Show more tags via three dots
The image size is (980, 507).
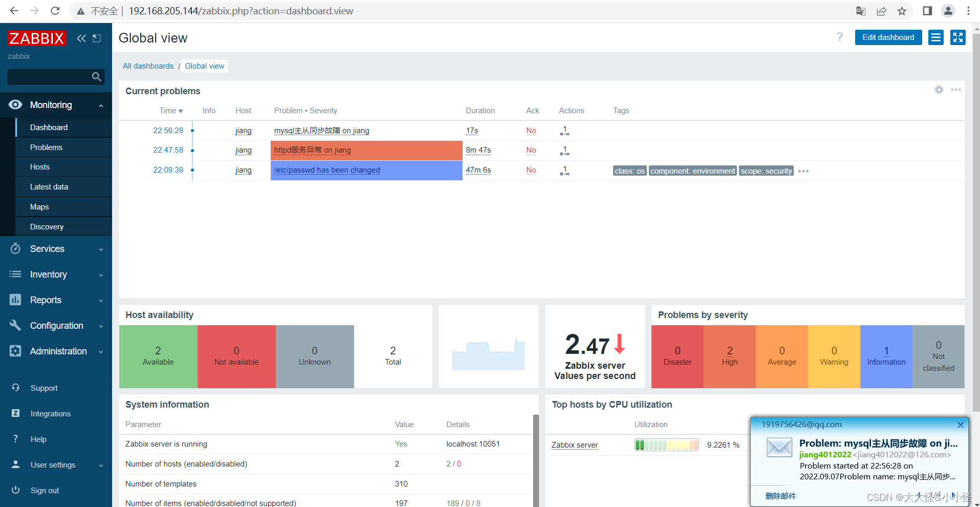click(803, 171)
